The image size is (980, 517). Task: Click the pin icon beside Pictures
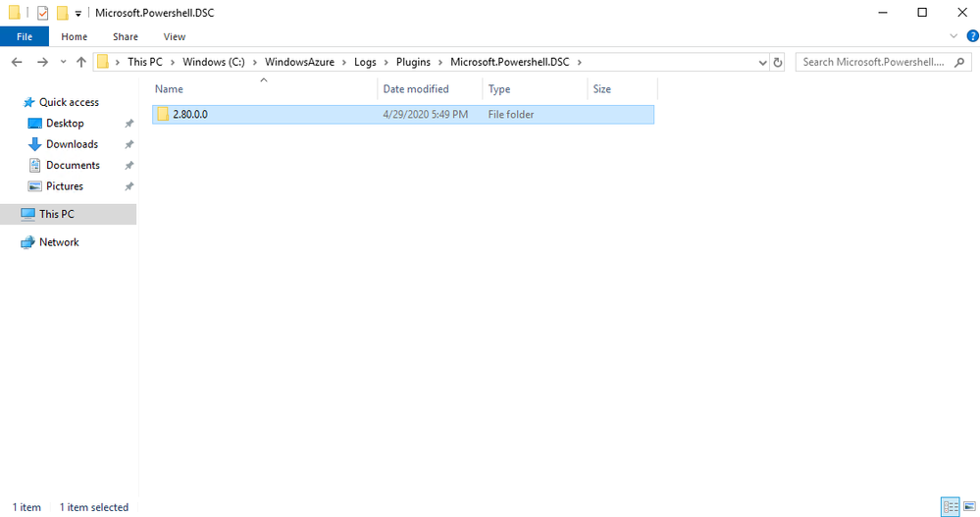(129, 186)
